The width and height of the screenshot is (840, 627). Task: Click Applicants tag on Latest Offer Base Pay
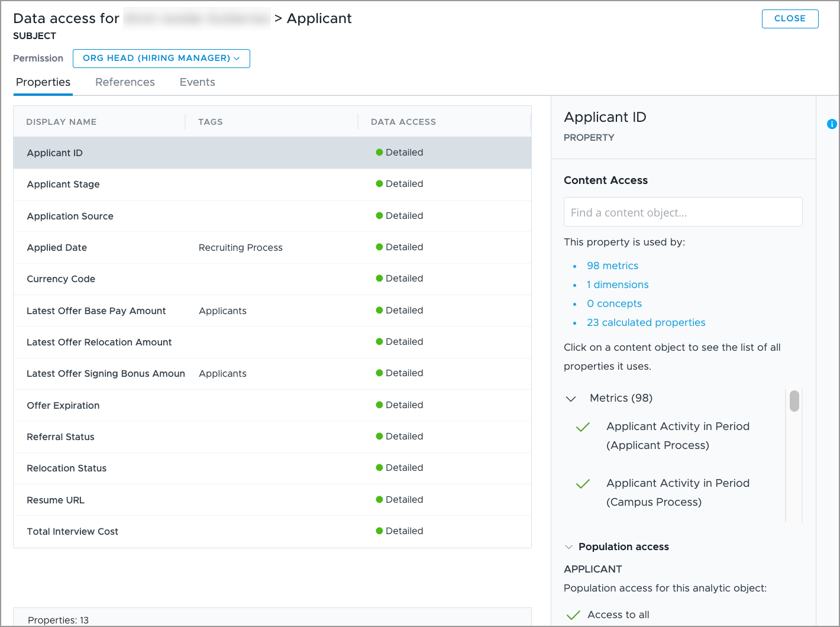[x=222, y=311]
